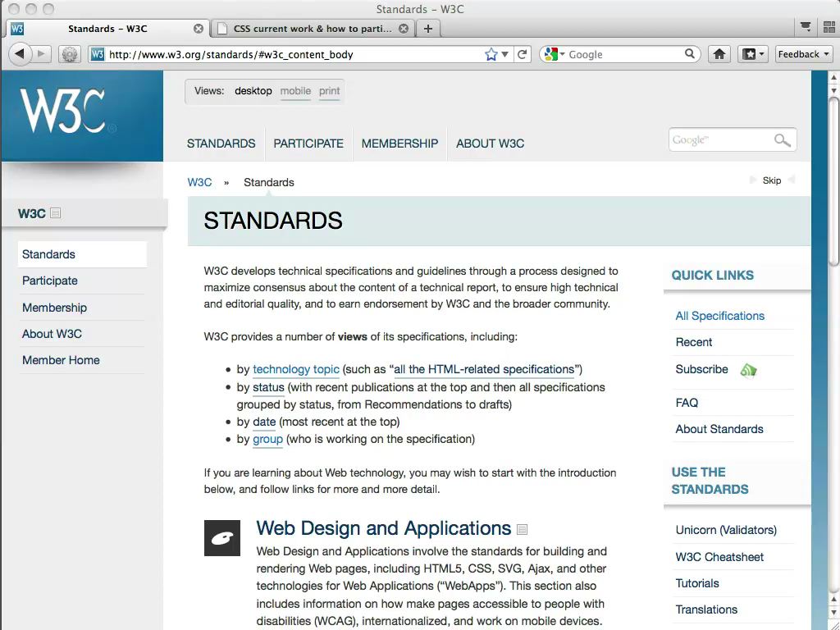Open the technology topic link
The image size is (840, 630).
[x=295, y=369]
